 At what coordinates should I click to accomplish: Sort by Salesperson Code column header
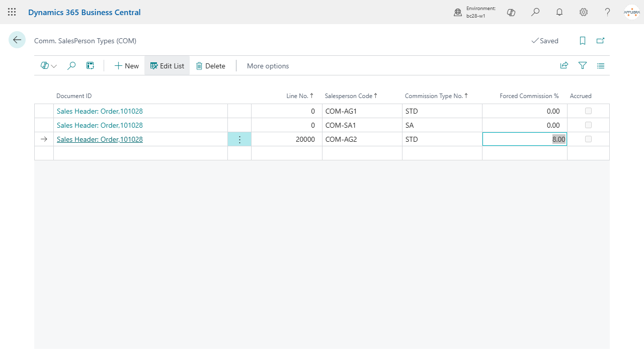point(351,96)
